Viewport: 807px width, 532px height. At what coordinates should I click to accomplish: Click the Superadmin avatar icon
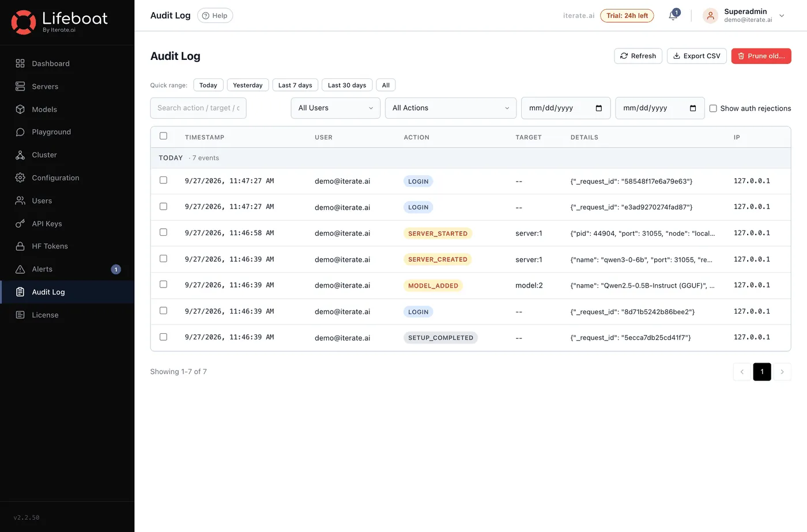point(710,16)
